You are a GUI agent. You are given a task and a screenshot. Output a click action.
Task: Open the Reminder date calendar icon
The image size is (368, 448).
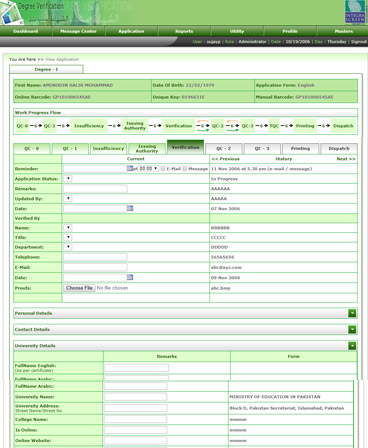point(130,168)
